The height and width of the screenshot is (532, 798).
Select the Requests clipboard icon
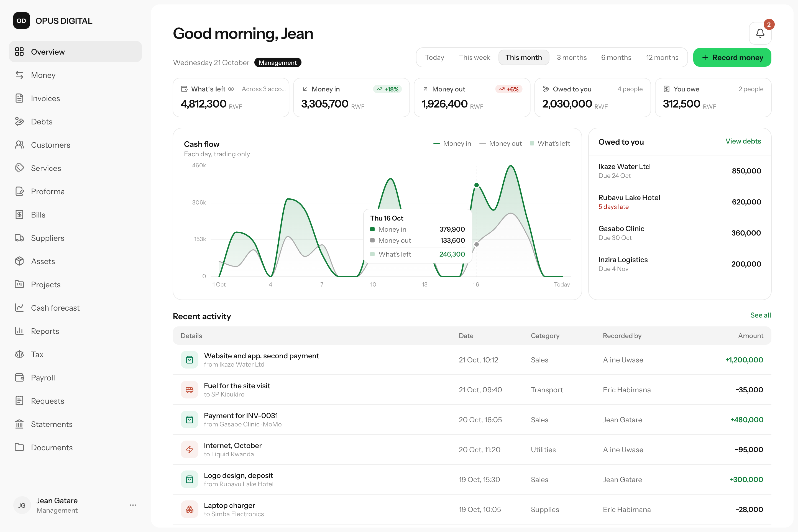pyautogui.click(x=19, y=401)
